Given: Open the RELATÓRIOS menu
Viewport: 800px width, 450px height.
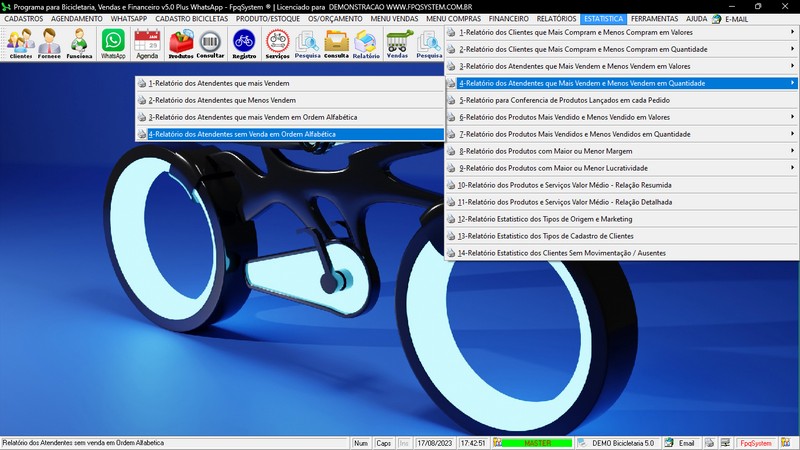Looking at the screenshot, I should tap(556, 19).
